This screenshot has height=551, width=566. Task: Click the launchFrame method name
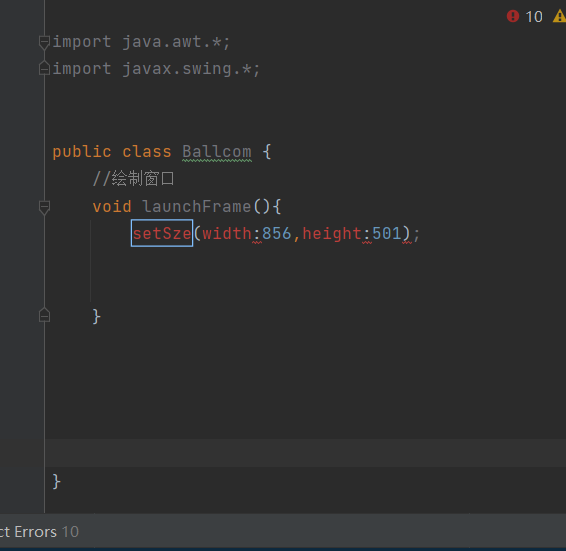pyautogui.click(x=197, y=207)
